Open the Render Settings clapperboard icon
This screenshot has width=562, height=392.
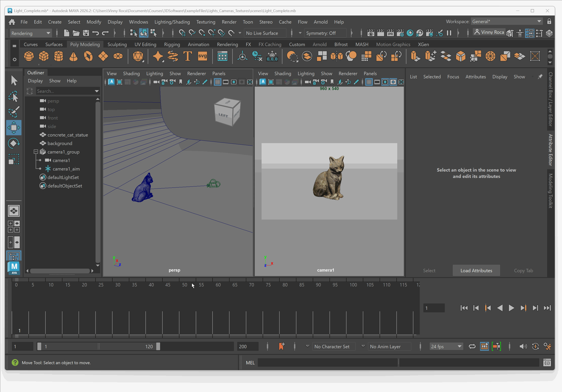[400, 33]
